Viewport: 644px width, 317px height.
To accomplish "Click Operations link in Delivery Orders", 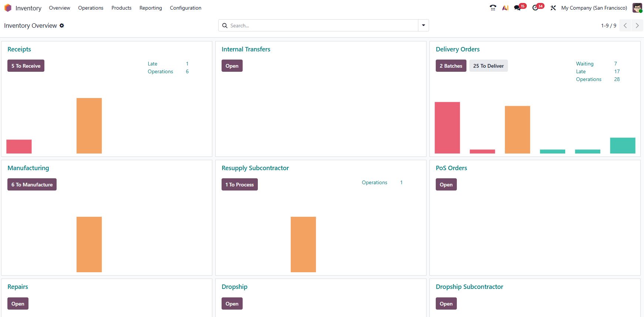I will click(x=589, y=79).
